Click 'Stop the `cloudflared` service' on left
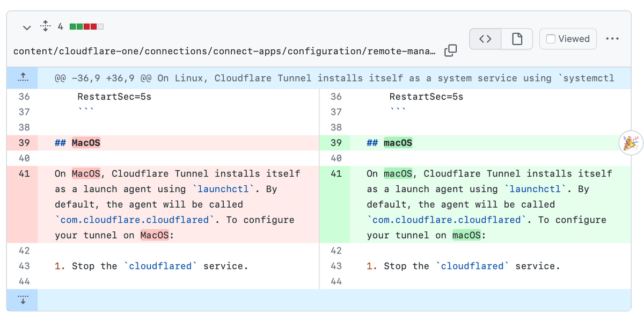This screenshot has width=644, height=320. (159, 266)
